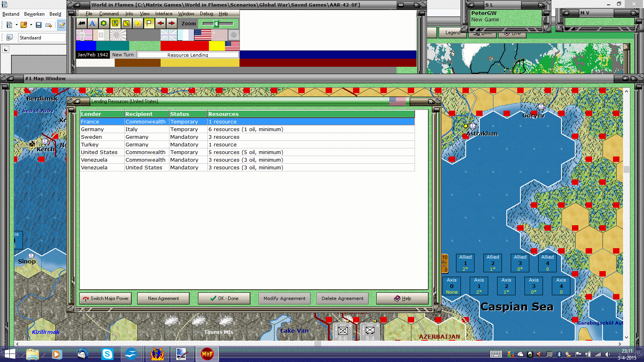Click the Delete Agreement button

343,298
